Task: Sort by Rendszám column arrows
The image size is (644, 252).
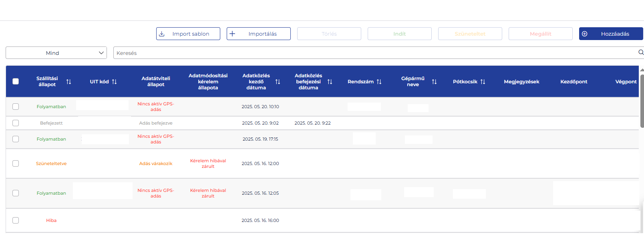Action: (379, 82)
